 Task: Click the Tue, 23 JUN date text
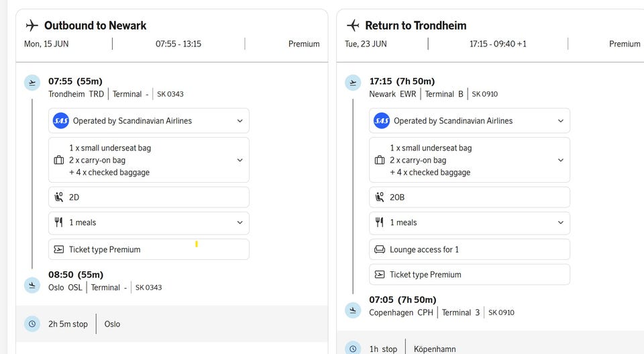pyautogui.click(x=366, y=44)
